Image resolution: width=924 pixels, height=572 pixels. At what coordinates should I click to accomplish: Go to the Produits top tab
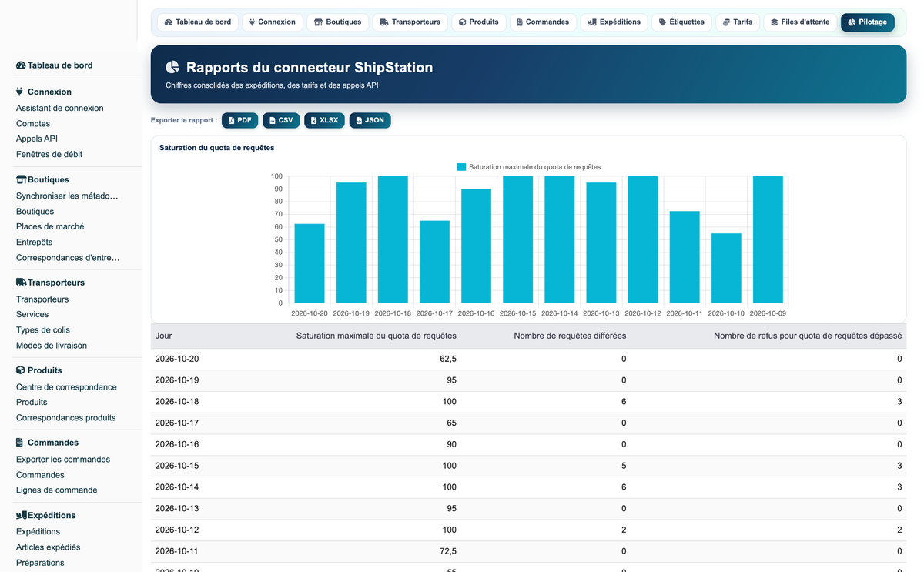click(x=479, y=22)
